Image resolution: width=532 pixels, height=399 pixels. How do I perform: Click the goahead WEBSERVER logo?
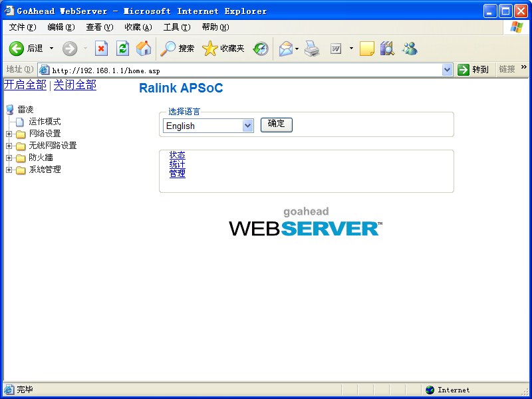[x=306, y=221]
